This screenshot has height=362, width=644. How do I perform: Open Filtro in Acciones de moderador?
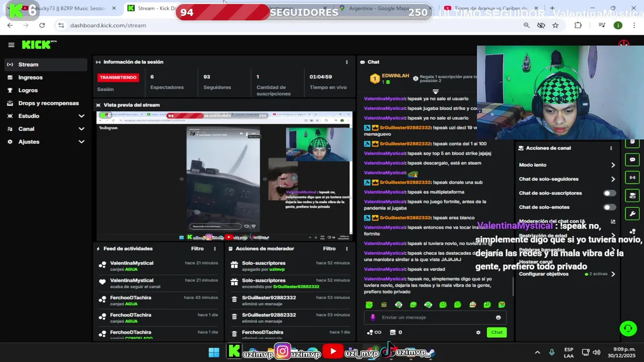[329, 248]
